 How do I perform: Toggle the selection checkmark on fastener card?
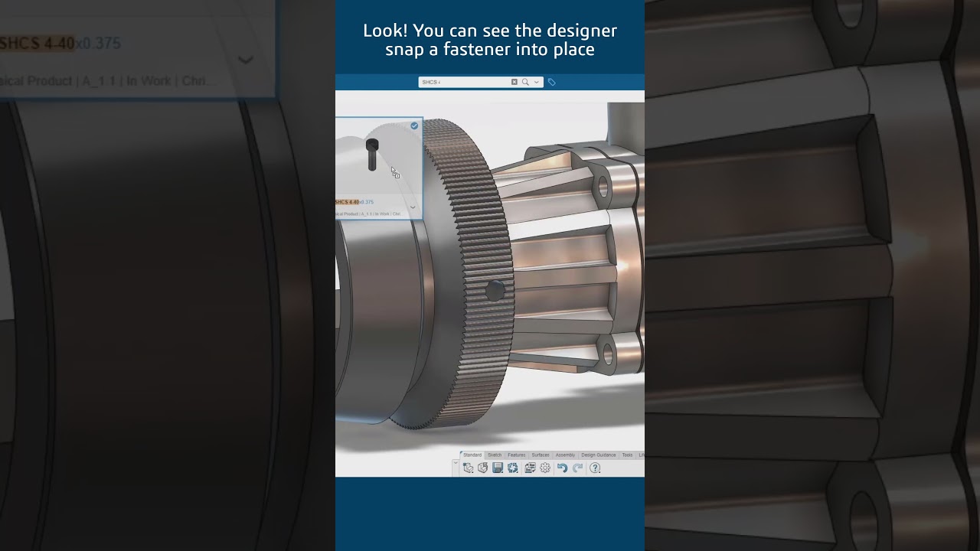tap(414, 126)
